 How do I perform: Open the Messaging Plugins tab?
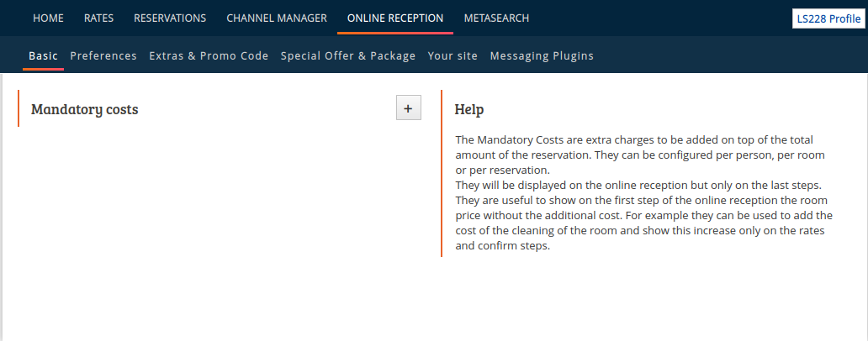pos(542,55)
